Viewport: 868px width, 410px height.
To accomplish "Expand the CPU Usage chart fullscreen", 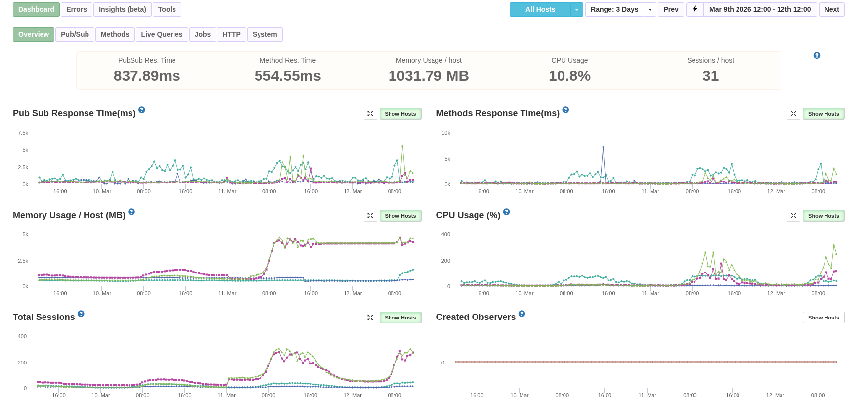I will [x=793, y=216].
